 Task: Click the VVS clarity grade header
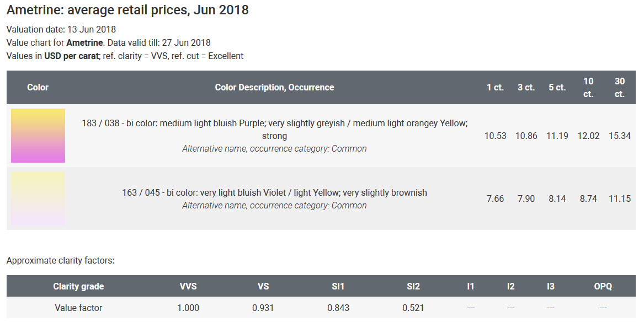point(188,286)
